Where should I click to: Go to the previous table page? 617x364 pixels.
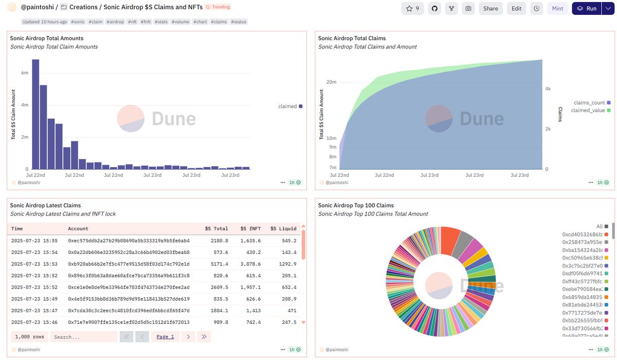pyautogui.click(x=142, y=337)
